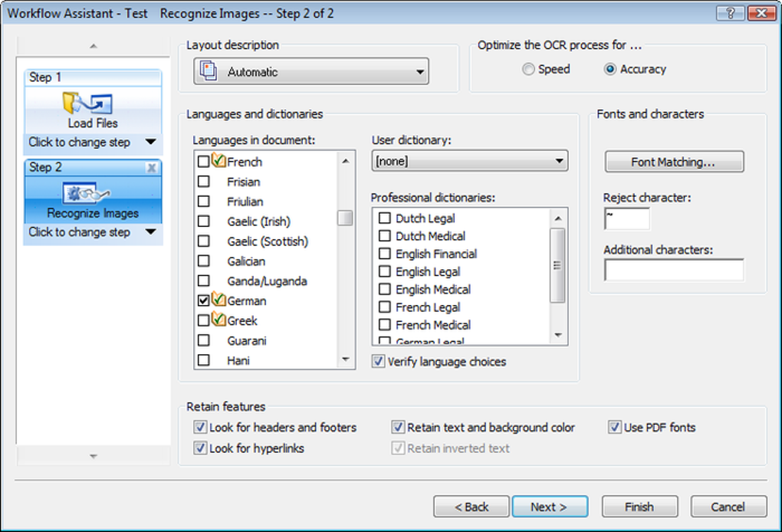This screenshot has height=532, width=782.
Task: Toggle Look for hyperlinks checkbox
Action: click(x=201, y=448)
